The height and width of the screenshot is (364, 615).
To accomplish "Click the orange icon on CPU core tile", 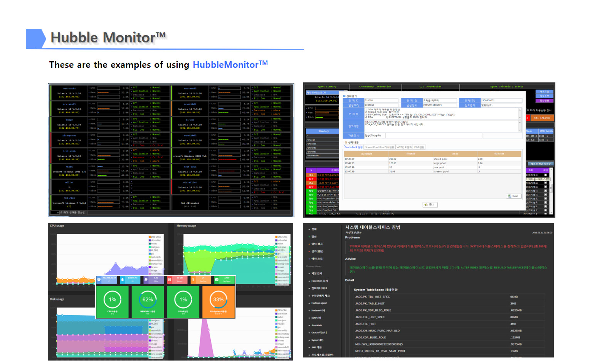I will (193, 279).
